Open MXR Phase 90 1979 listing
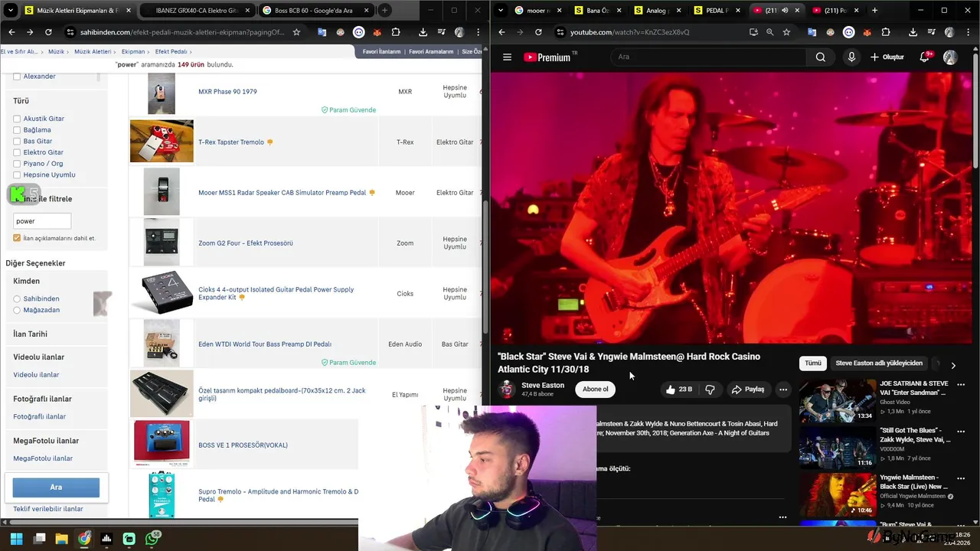The height and width of the screenshot is (551, 980). [x=227, y=92]
